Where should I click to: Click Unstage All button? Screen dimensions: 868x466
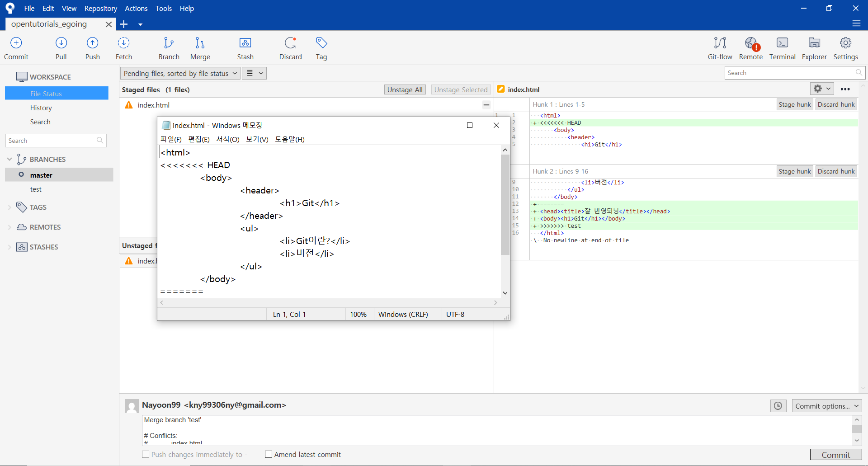[x=405, y=89]
